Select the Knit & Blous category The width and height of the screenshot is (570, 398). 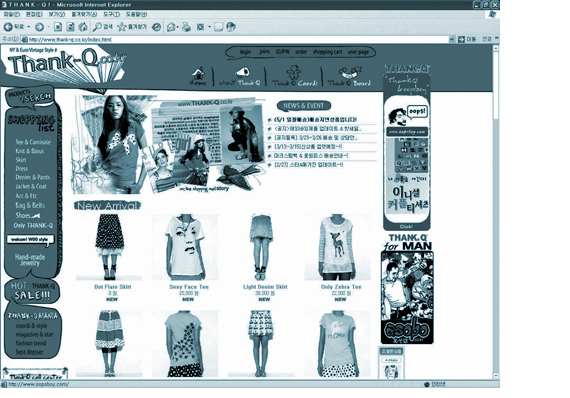(29, 151)
